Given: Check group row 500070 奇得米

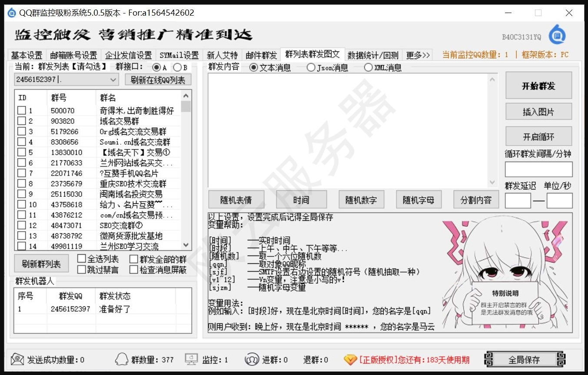Looking at the screenshot, I should (21, 110).
